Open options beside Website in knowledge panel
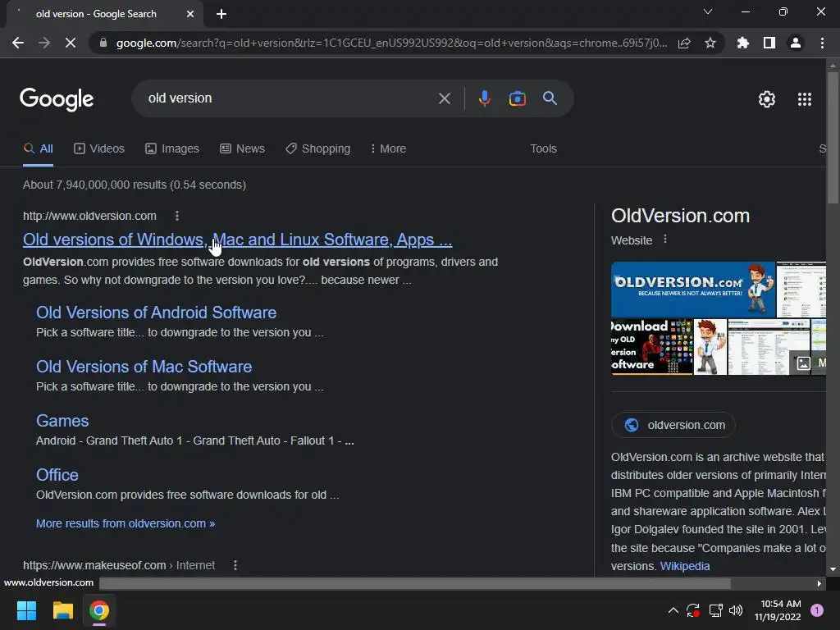Image resolution: width=840 pixels, height=630 pixels. pos(664,240)
